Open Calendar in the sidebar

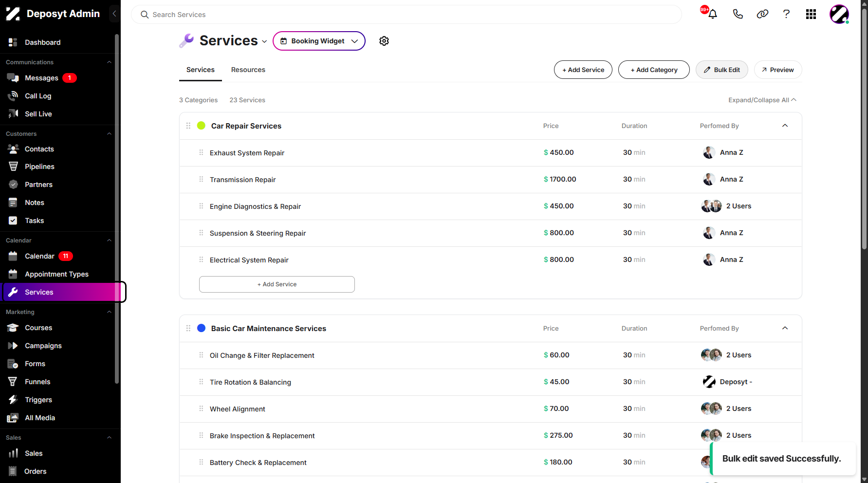(40, 256)
